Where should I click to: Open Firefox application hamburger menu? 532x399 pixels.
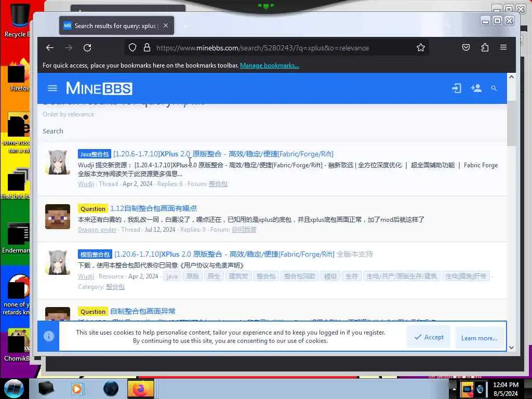coord(503,47)
